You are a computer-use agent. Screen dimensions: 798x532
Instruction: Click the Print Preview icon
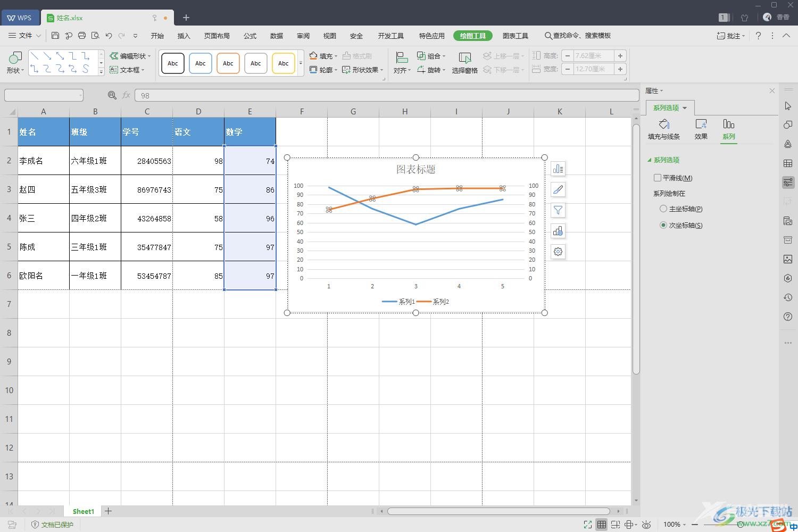point(95,36)
